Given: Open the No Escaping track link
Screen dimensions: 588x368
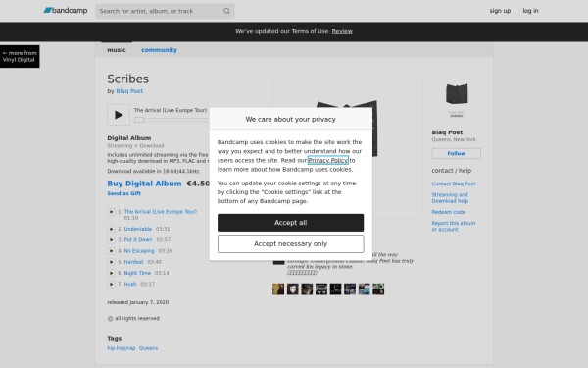Looking at the screenshot, I should point(139,251).
